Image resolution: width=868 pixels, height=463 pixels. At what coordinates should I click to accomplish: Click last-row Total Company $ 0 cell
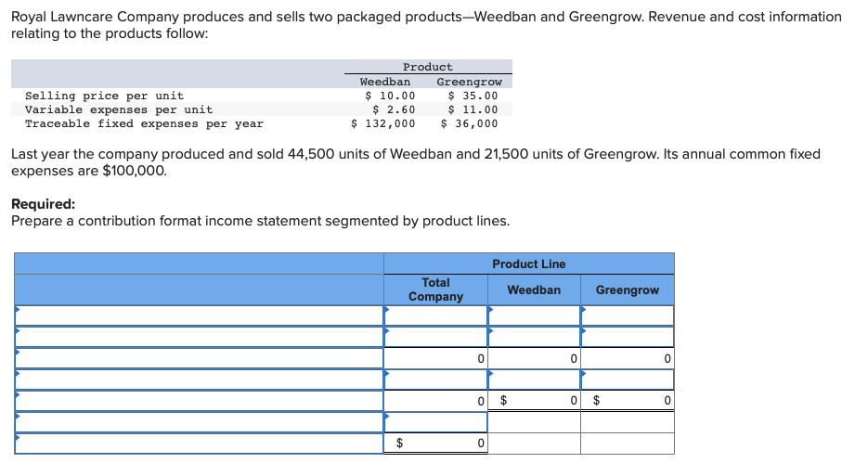click(435, 444)
